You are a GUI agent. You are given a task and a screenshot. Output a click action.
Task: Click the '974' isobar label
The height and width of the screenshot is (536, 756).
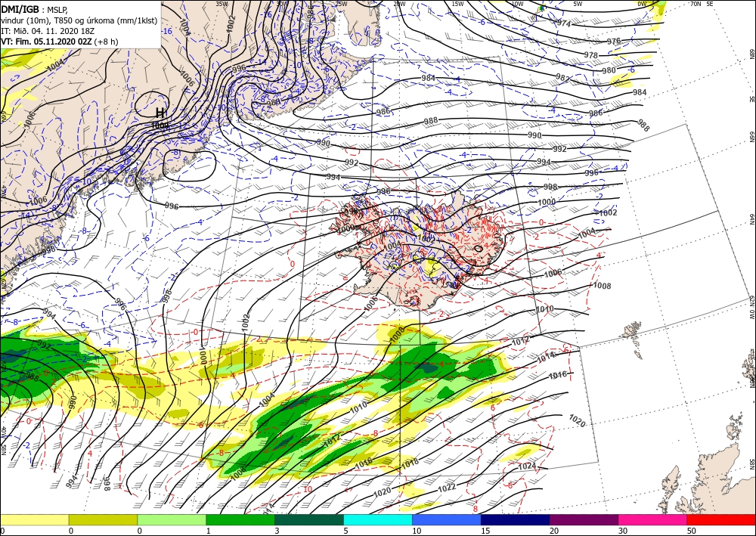(564, 23)
